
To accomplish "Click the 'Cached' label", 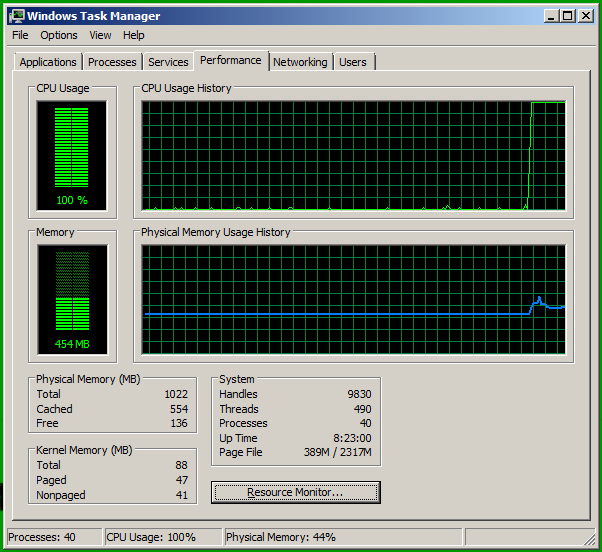I will click(x=54, y=409).
